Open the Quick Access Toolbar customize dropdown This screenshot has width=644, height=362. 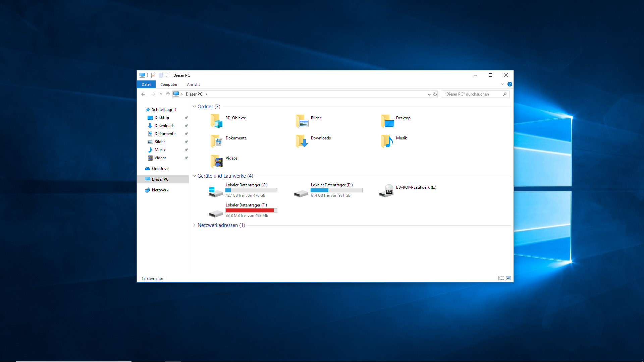coord(167,76)
